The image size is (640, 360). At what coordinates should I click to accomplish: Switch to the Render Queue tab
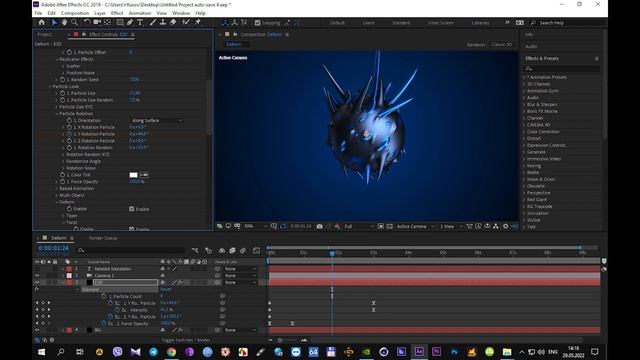[x=103, y=238]
